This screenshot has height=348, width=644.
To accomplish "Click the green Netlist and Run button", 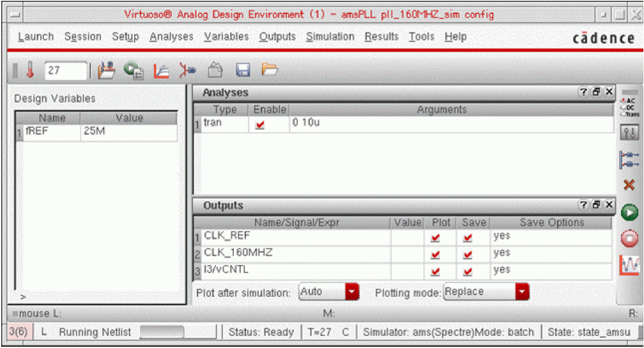I will tap(629, 213).
